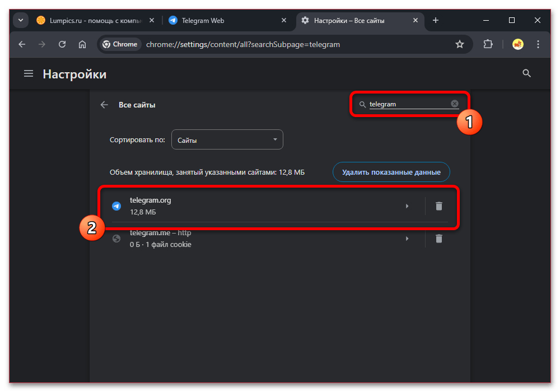Click the 0 Б · 1 файл cookie text

tap(160, 245)
